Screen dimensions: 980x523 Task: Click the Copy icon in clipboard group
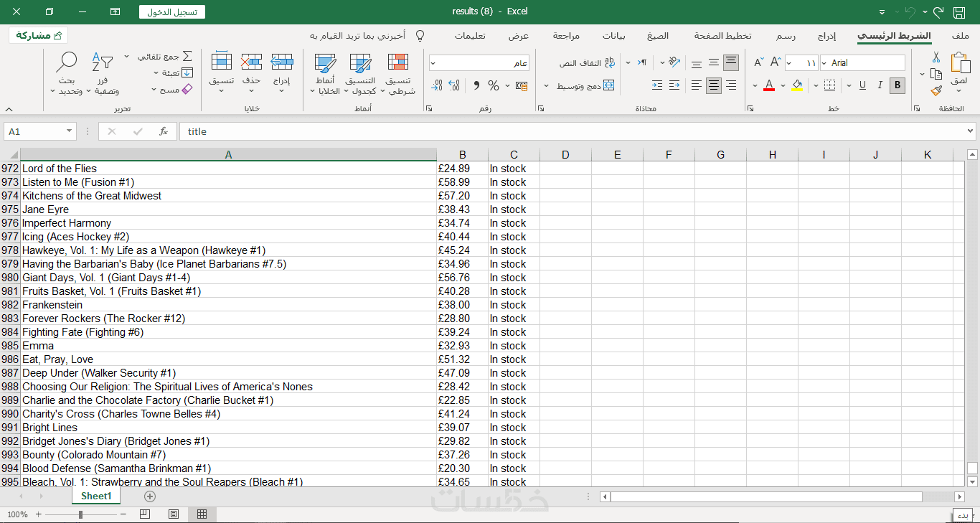pos(936,74)
